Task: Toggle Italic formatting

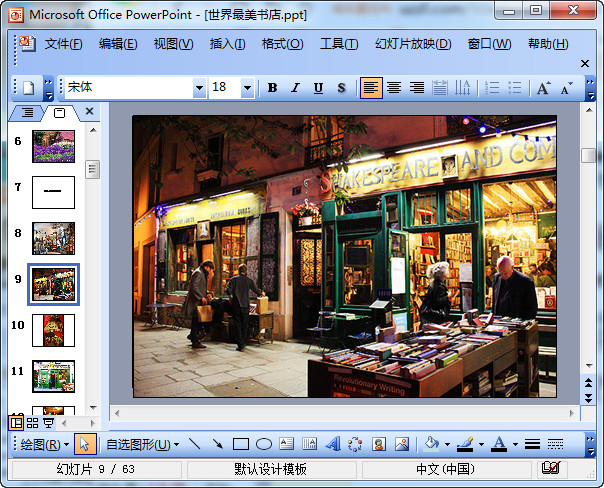Action: [295, 88]
